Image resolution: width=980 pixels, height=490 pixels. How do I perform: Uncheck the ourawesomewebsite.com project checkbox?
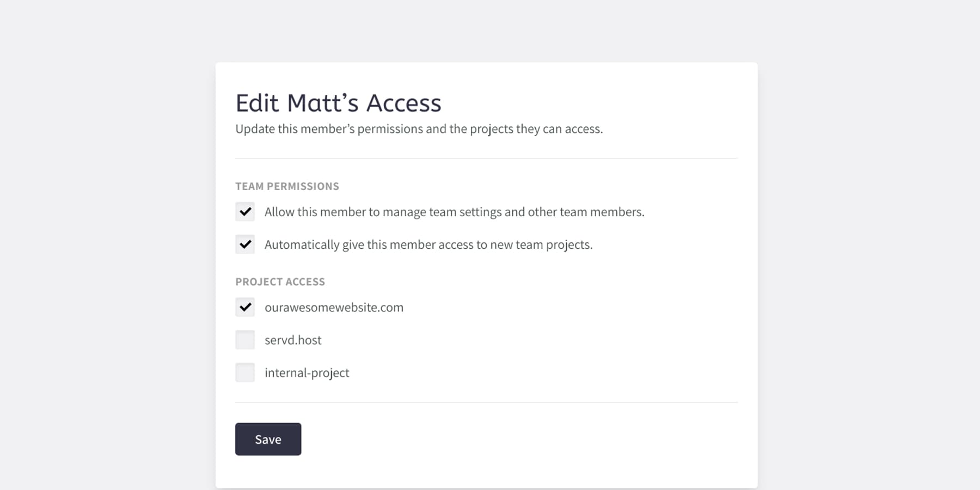click(245, 307)
